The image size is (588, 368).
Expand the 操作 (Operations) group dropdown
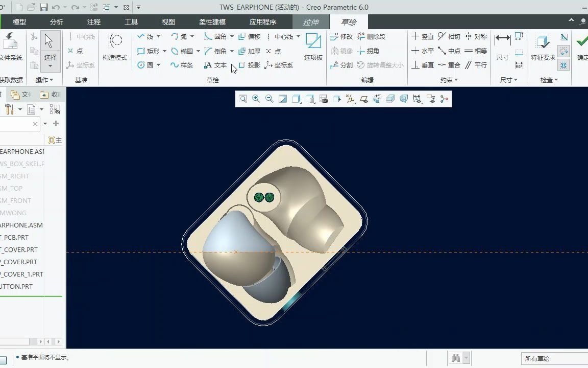(44, 80)
